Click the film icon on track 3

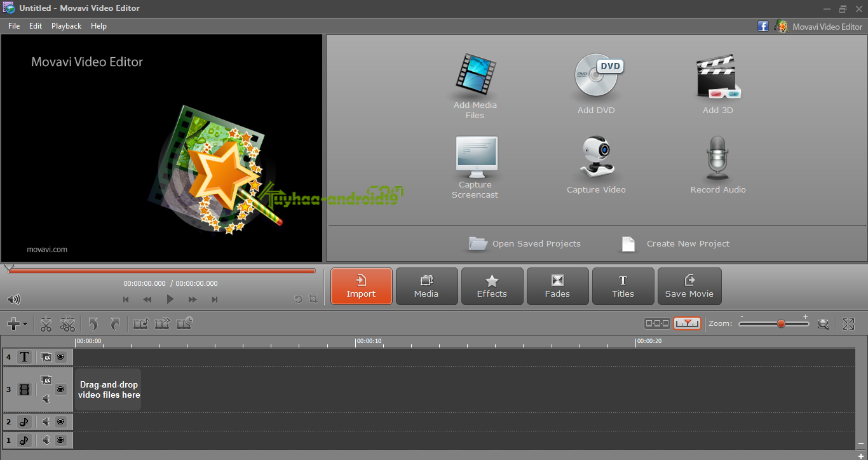24,389
